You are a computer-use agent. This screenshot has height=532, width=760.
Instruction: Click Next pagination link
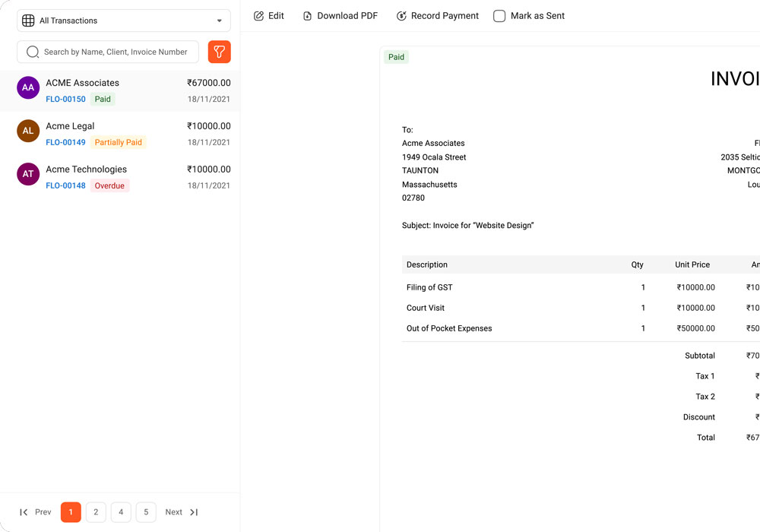pos(173,512)
